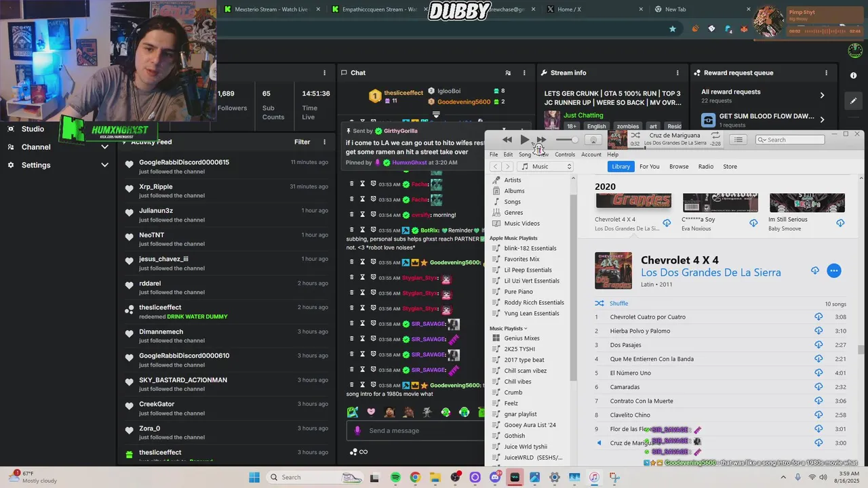Click the Activity Feed Filter button
The image size is (868, 488).
[302, 142]
